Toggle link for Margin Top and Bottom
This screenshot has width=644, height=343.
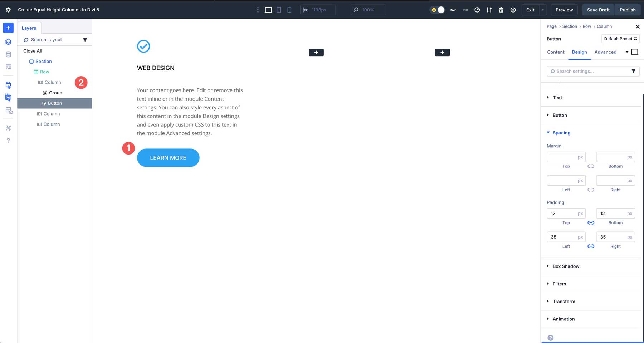591,166
